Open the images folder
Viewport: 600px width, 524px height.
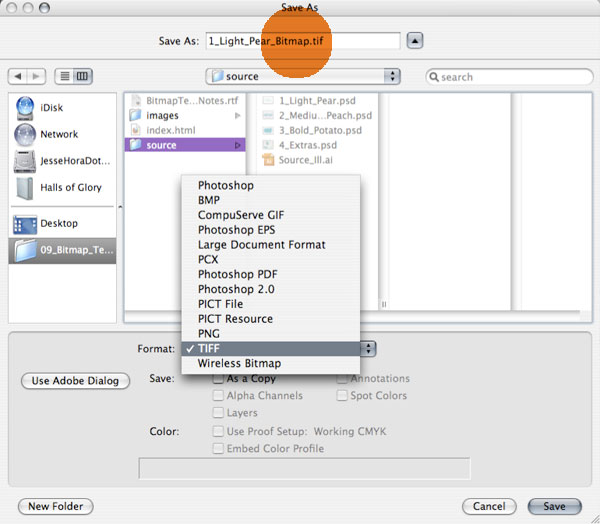point(185,115)
